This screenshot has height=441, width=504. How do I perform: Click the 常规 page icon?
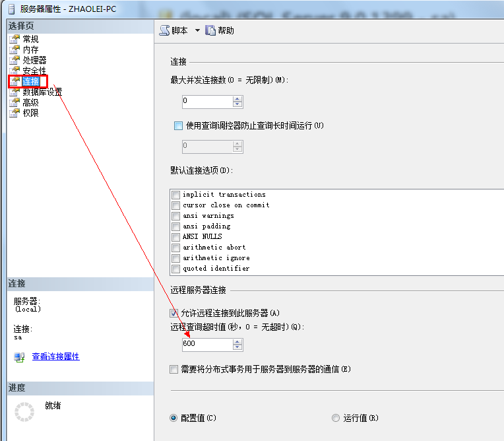15,39
